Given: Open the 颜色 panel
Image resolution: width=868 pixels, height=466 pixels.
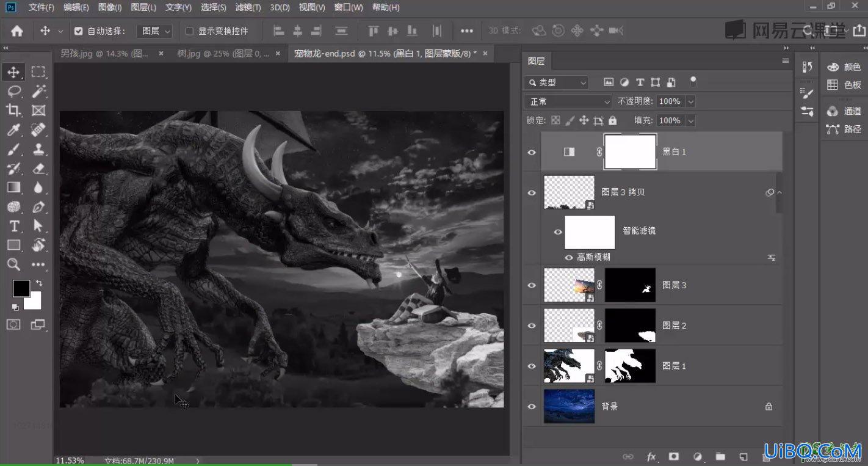Looking at the screenshot, I should [844, 67].
